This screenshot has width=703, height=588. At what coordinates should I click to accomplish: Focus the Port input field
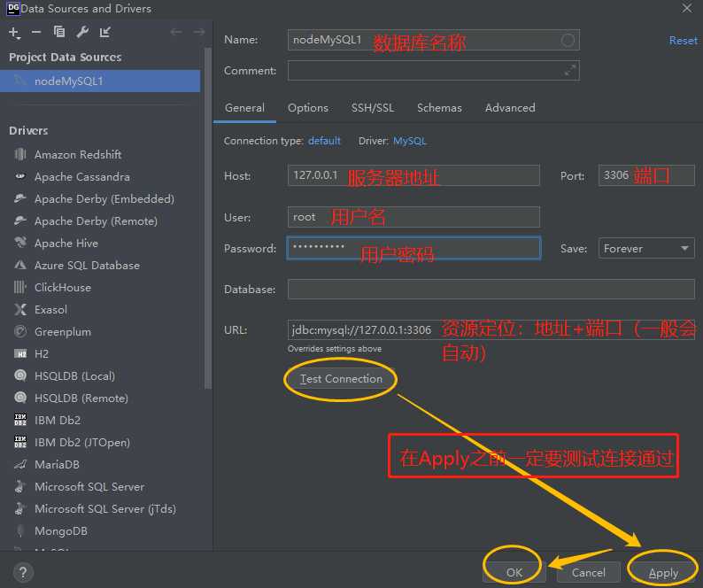point(646,175)
